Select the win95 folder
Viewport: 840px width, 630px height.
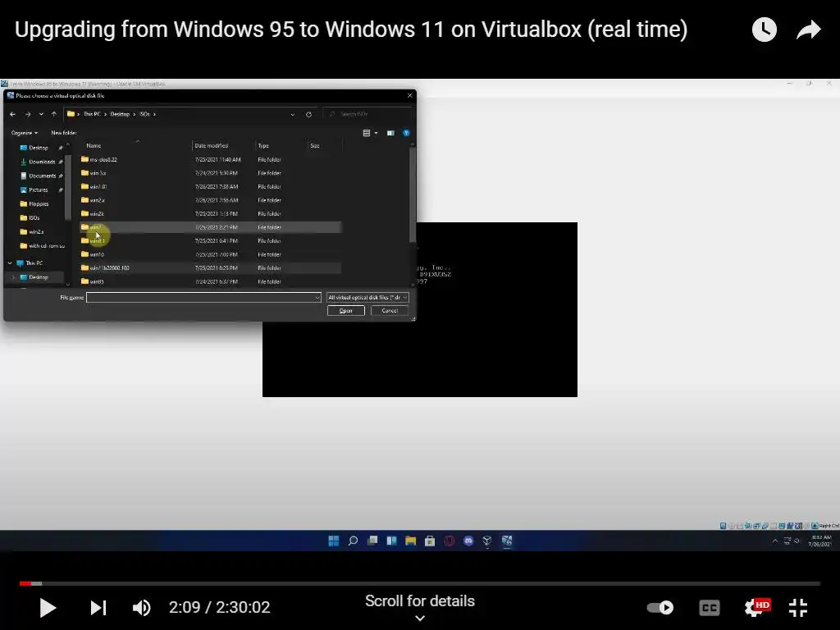point(97,282)
